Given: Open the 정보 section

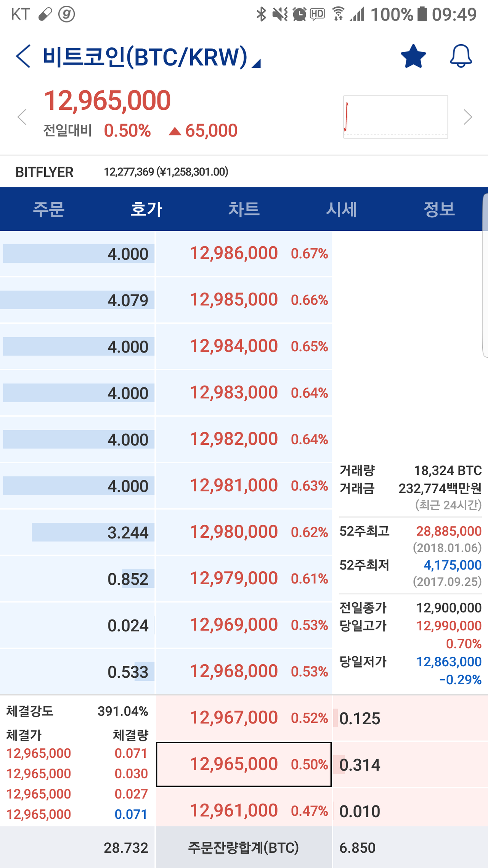Looking at the screenshot, I should [440, 209].
